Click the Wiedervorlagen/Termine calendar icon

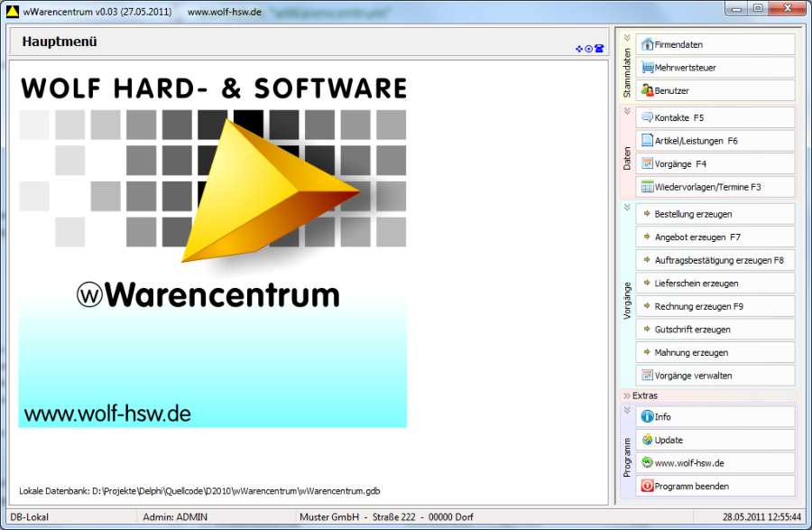point(647,187)
